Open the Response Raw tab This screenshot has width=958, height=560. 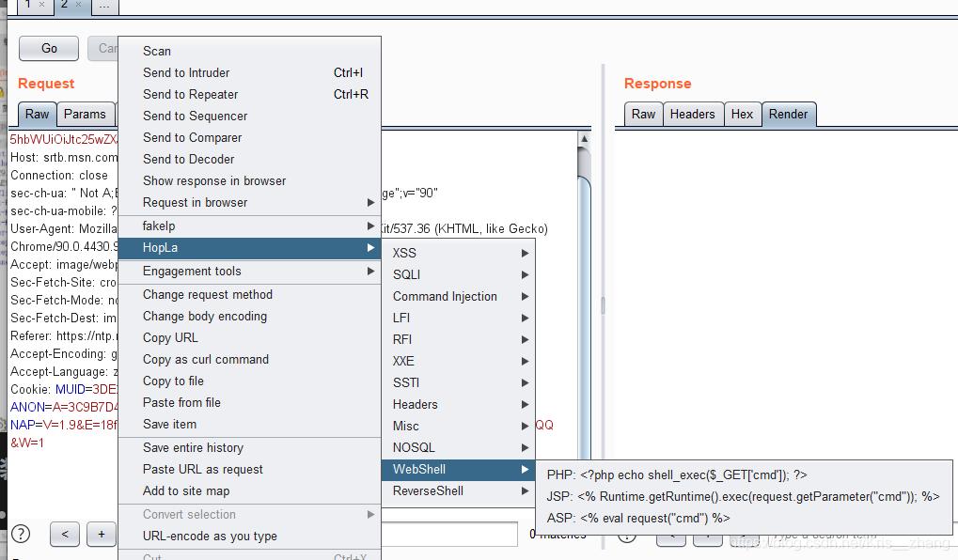pyautogui.click(x=643, y=115)
